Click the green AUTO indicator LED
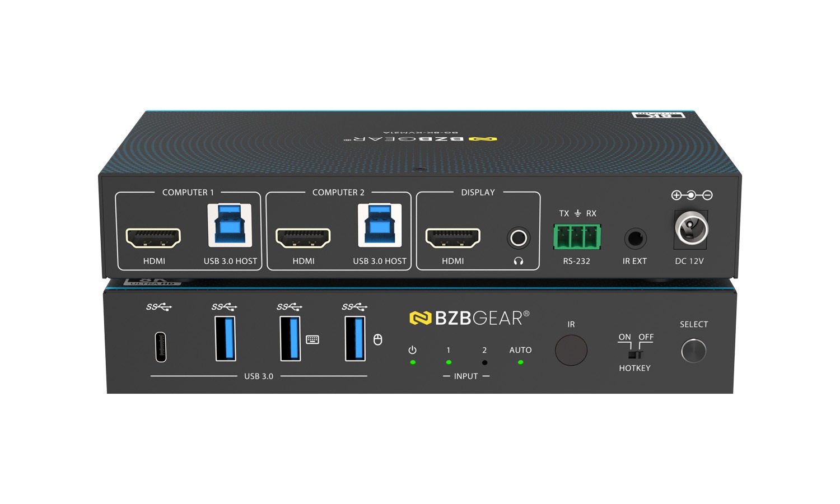The height and width of the screenshot is (504, 840). [520, 362]
